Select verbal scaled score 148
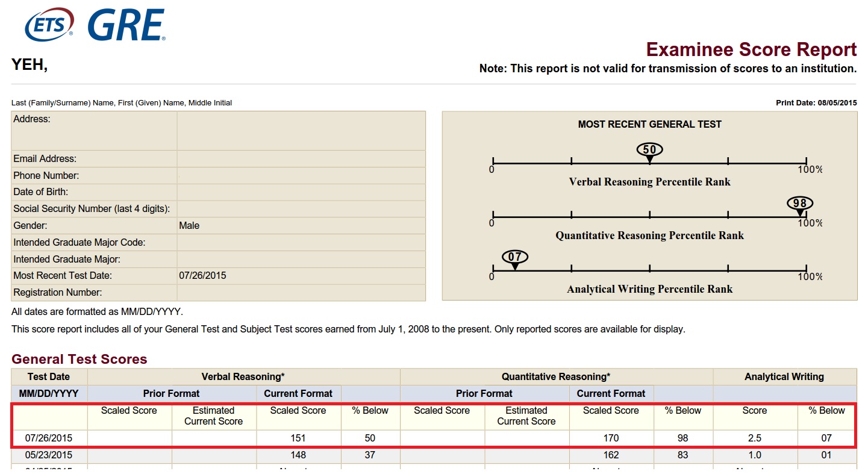868x474 pixels. point(298,455)
